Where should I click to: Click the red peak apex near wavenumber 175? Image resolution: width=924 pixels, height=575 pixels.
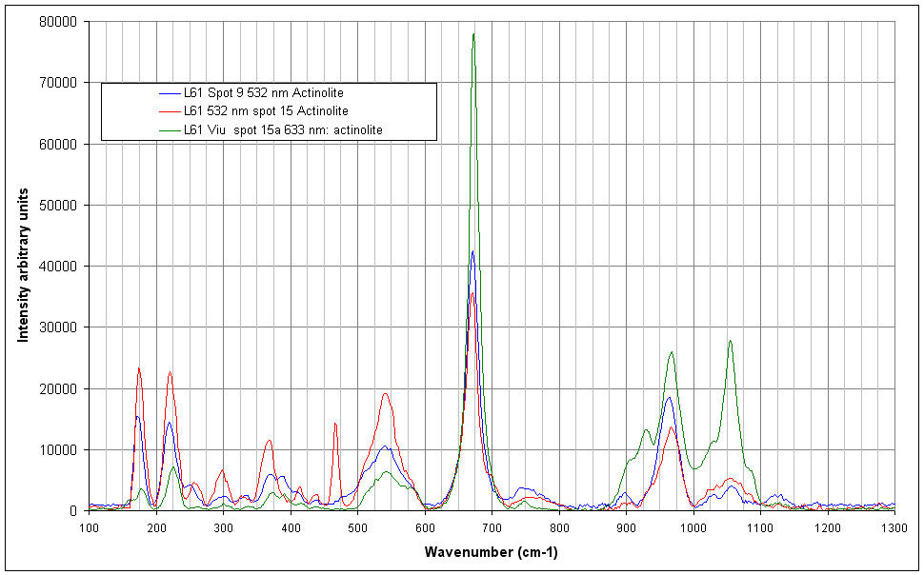[139, 368]
